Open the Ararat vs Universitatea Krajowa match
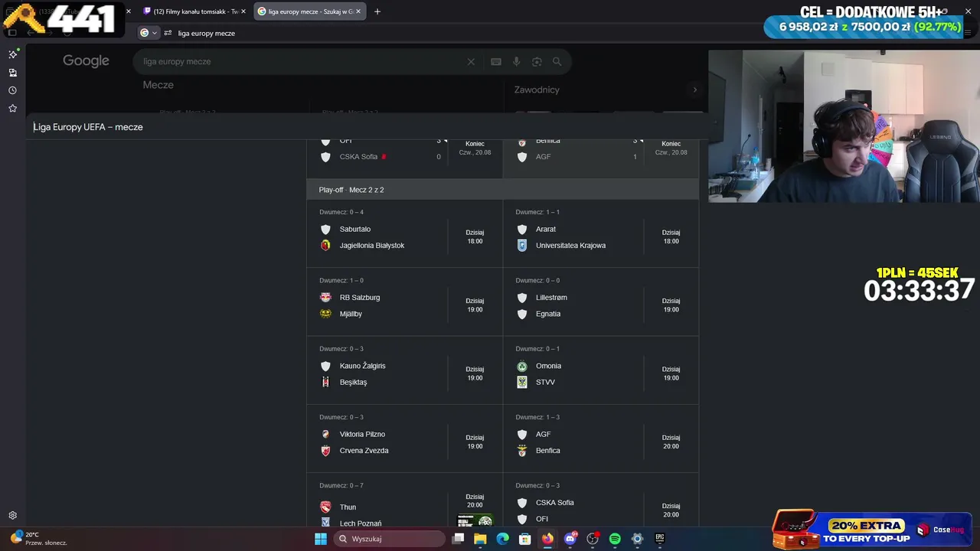The width and height of the screenshot is (980, 551). click(601, 233)
